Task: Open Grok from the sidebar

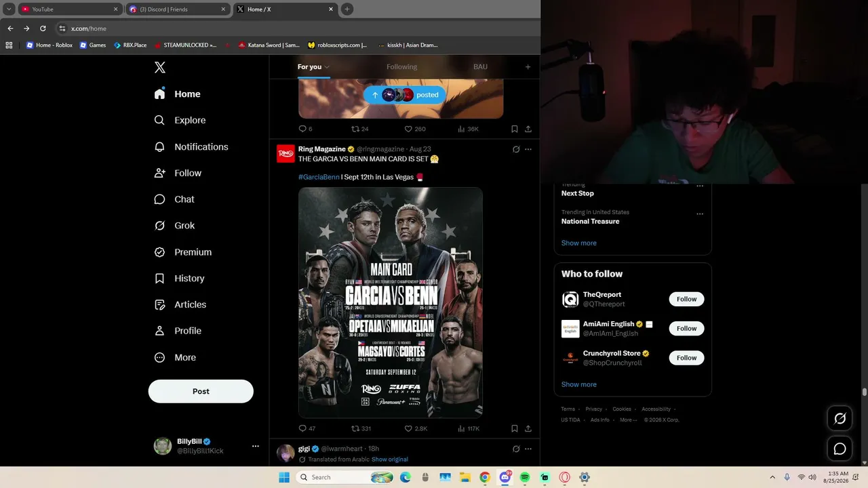Action: click(x=174, y=226)
